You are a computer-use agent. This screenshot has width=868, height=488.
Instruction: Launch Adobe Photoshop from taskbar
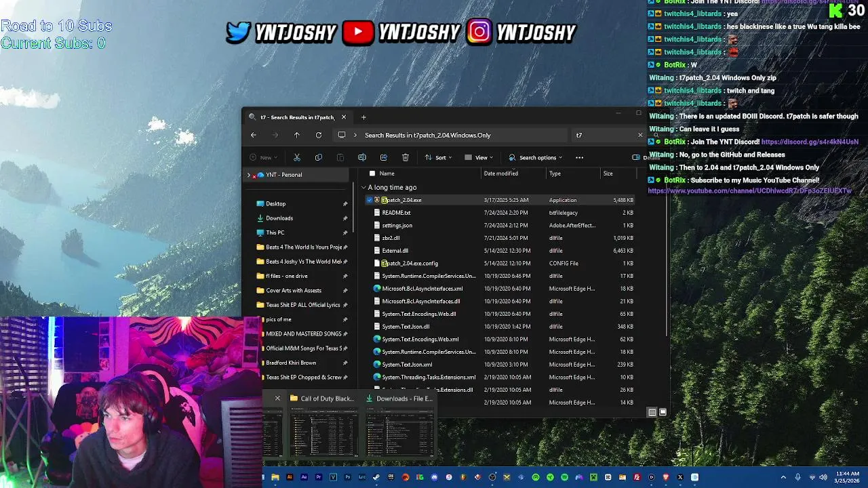(x=348, y=477)
